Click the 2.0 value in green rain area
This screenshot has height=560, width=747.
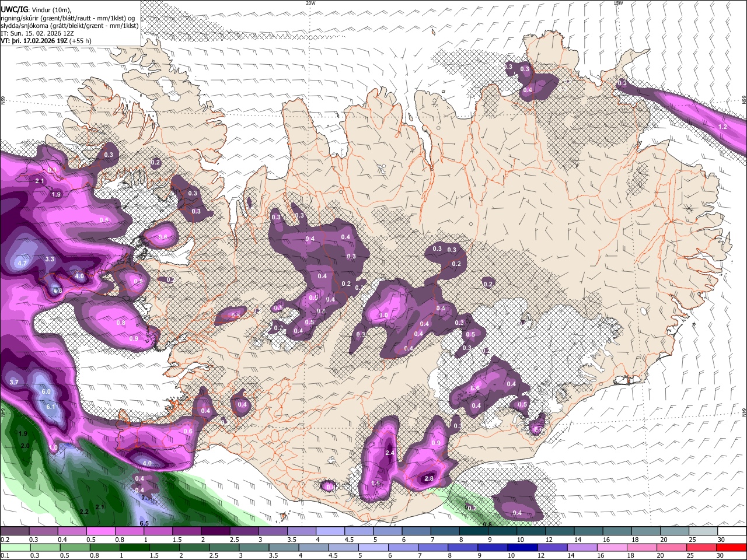[x=25, y=446]
